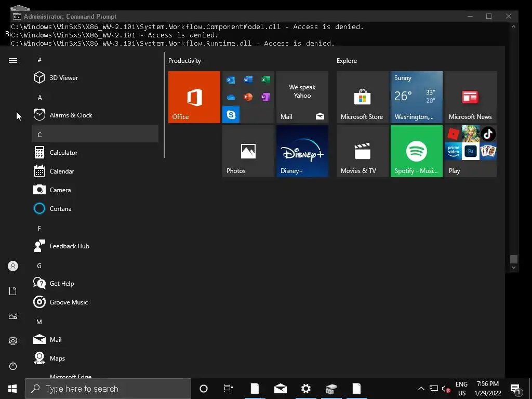This screenshot has width=532, height=399.
Task: Open the Play folder tile
Action: (471, 151)
